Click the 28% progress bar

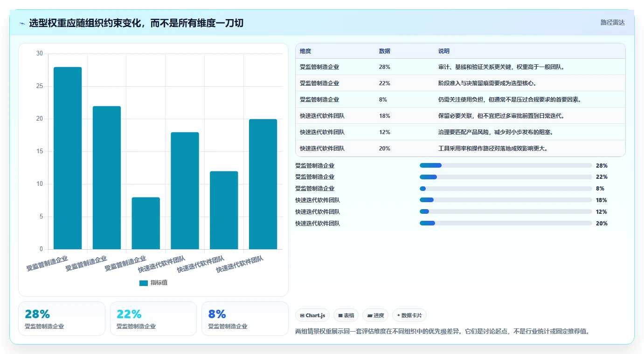click(x=506, y=165)
